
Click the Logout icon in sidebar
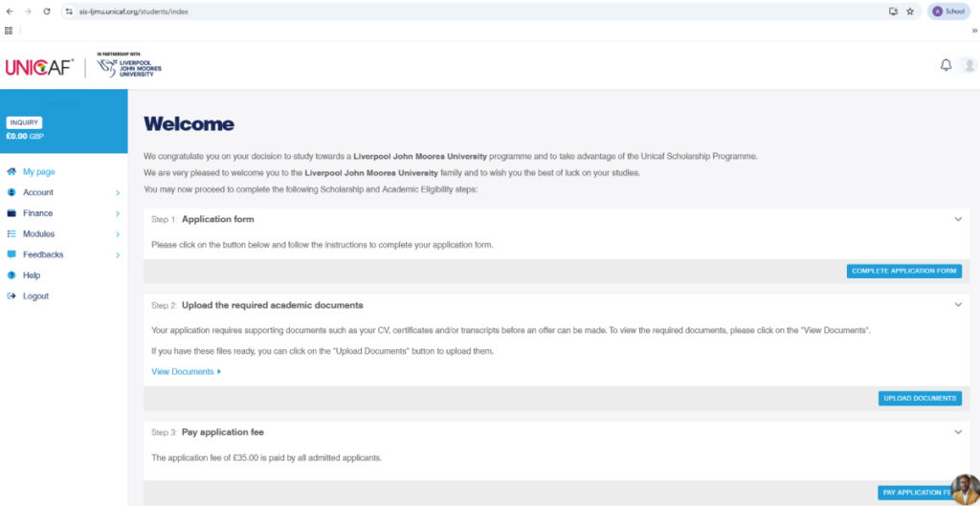tap(11, 297)
